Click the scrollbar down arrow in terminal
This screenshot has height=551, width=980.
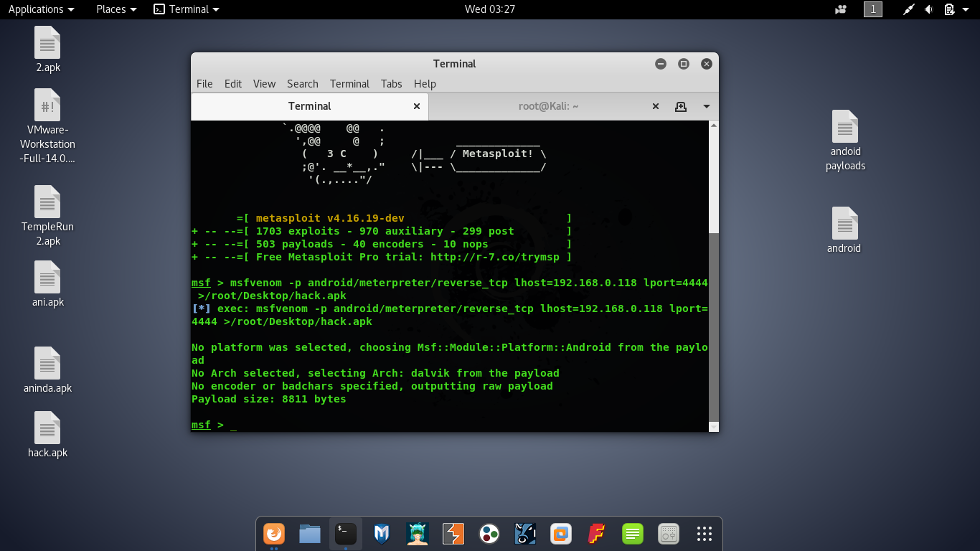[x=713, y=427]
